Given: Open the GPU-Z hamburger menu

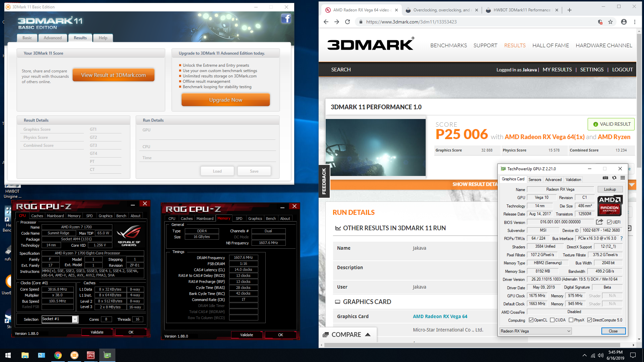Looking at the screenshot, I should (x=623, y=178).
